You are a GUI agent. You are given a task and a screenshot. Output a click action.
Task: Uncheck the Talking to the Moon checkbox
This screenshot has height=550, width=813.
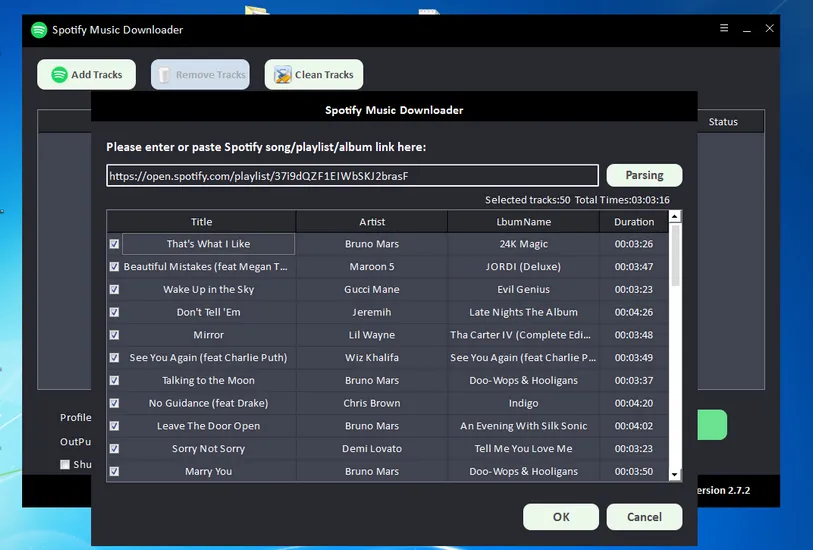coord(114,380)
